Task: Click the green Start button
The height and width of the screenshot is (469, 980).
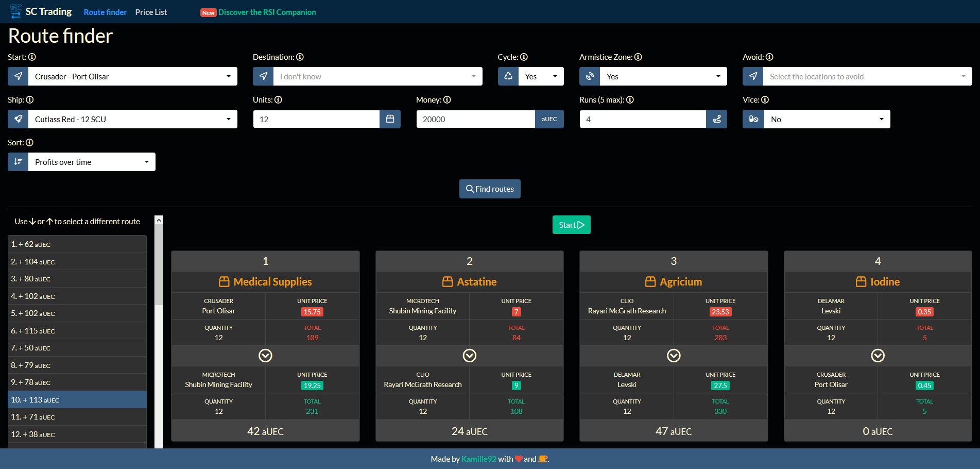Action: (x=572, y=225)
